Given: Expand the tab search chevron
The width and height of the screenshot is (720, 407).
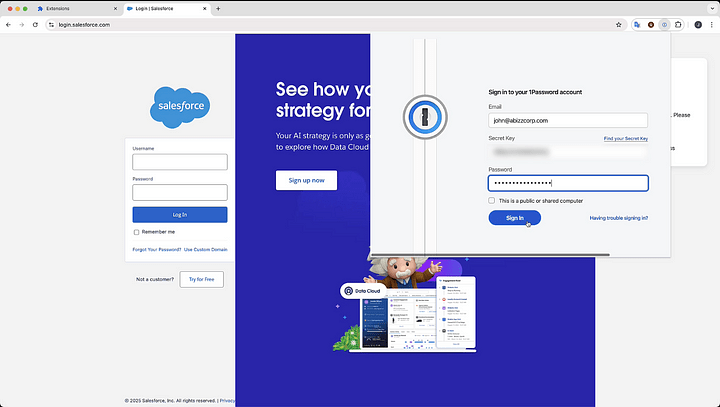Looking at the screenshot, I should tap(712, 9).
